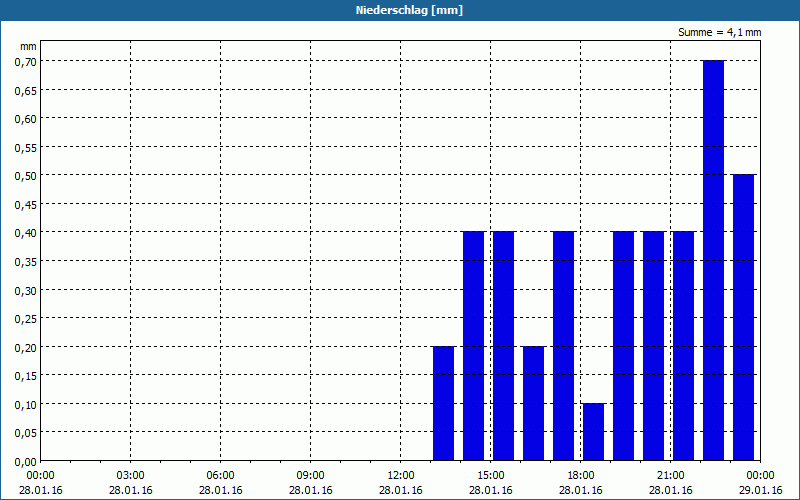The height and width of the screenshot is (500, 800).
Task: Click the y-axis value '0,55'
Action: [25, 147]
